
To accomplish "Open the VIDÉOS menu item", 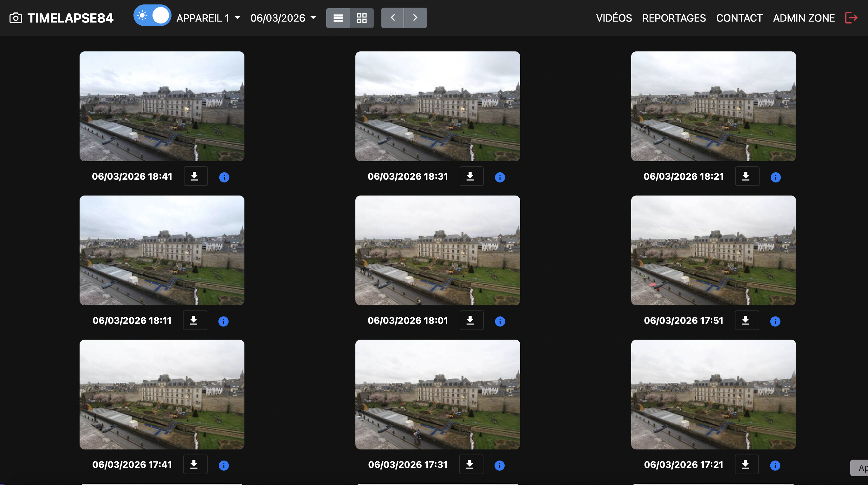I will click(614, 18).
